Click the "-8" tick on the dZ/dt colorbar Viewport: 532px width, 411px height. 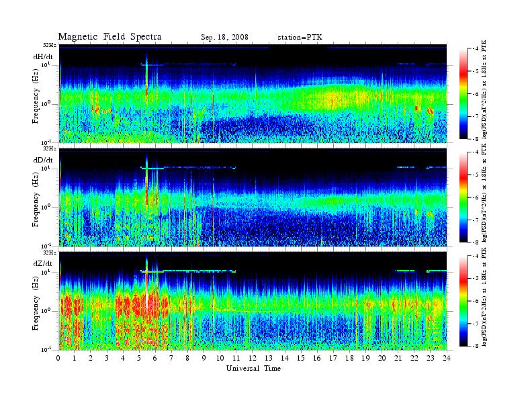point(476,346)
